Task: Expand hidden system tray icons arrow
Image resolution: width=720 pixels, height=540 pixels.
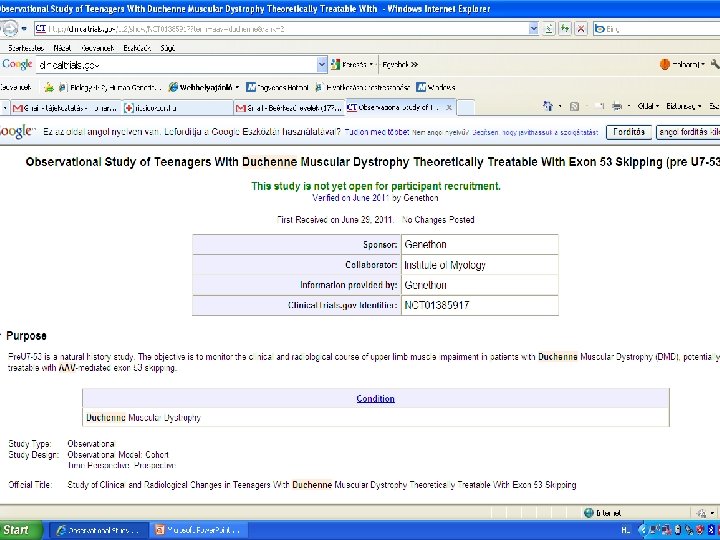Action: 642,530
